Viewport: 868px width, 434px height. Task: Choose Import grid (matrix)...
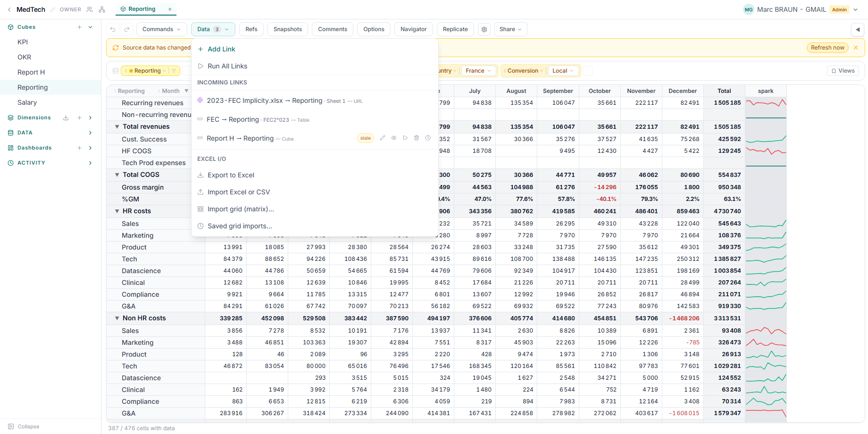[x=315, y=209]
